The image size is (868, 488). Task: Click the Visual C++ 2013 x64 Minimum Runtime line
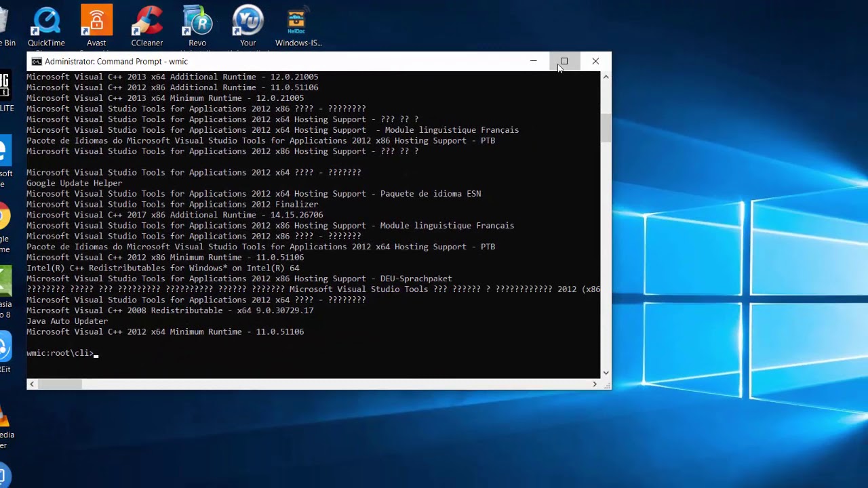(x=165, y=98)
